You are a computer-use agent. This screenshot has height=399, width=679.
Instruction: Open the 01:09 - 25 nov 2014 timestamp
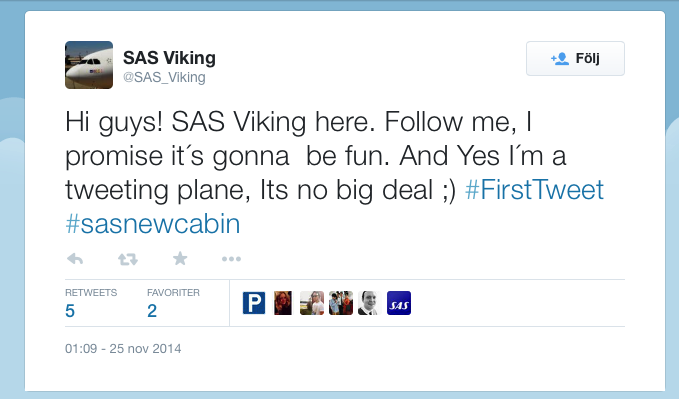point(123,349)
